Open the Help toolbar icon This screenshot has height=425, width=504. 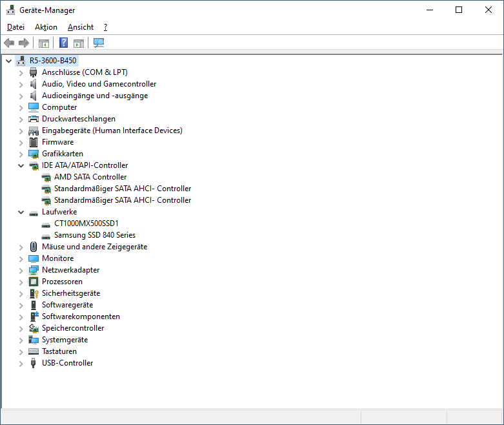(64, 43)
